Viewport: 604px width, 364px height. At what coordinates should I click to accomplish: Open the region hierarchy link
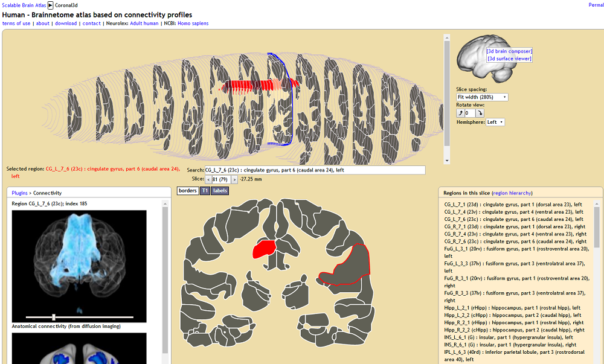pos(512,193)
